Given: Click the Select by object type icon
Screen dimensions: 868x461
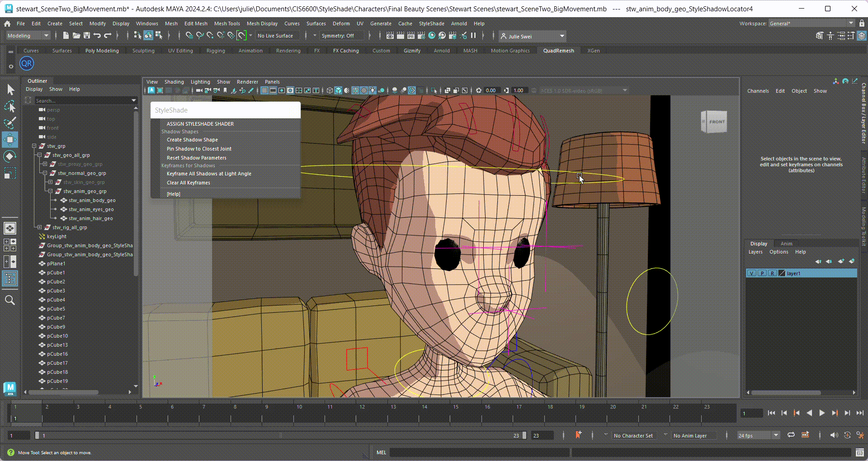Looking at the screenshot, I should [148, 36].
